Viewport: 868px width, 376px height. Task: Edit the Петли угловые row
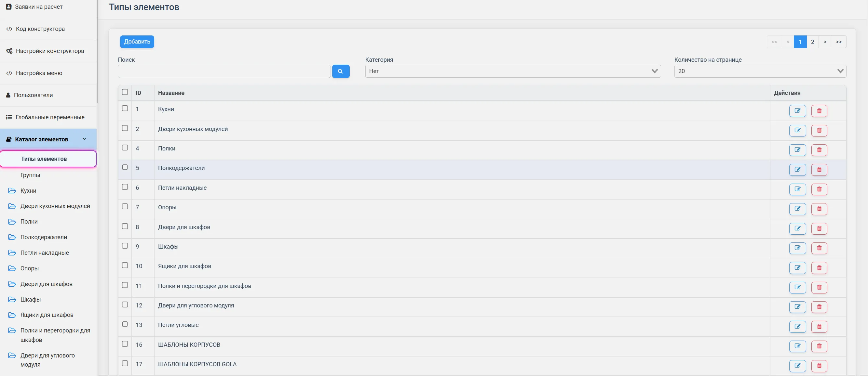click(x=797, y=327)
